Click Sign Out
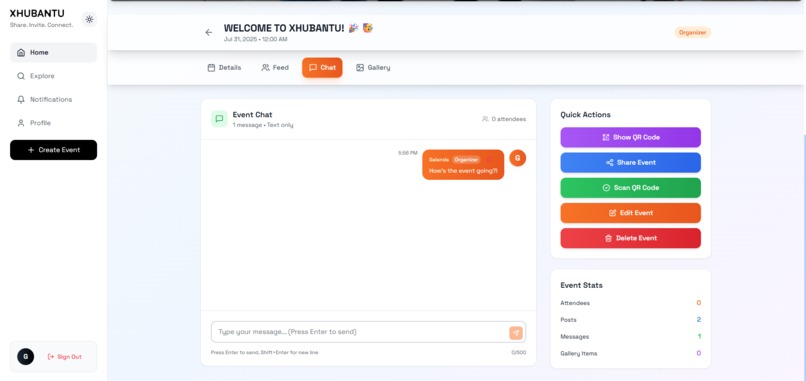 point(65,357)
